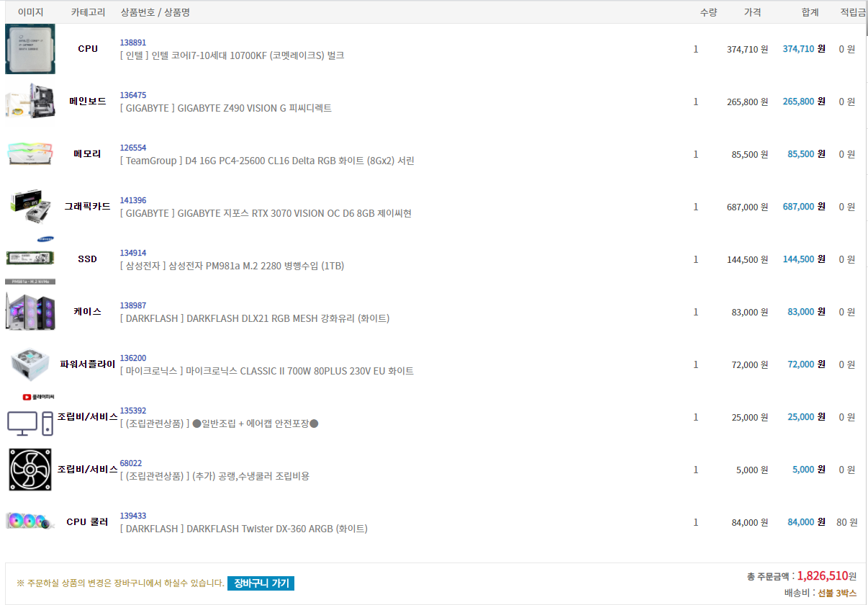Open product number 138891 link
The image size is (868, 605).
click(x=133, y=42)
